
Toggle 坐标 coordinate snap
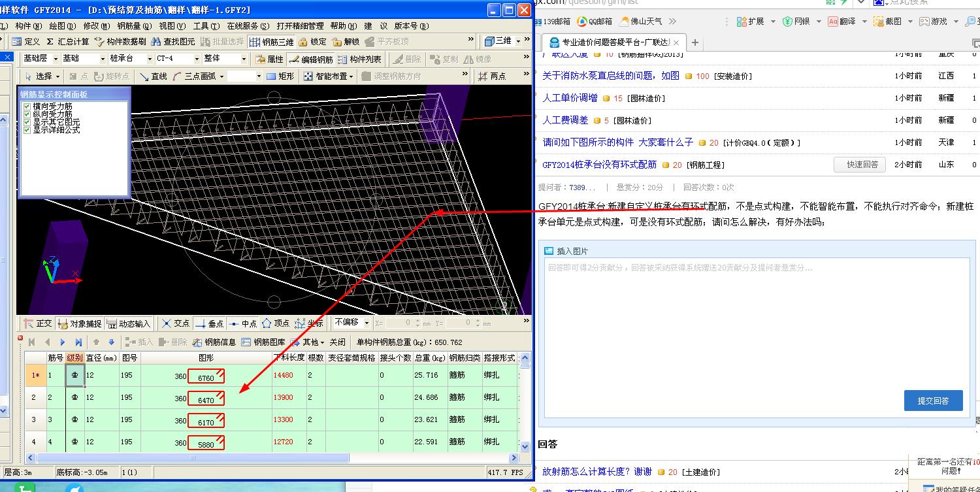click(309, 323)
